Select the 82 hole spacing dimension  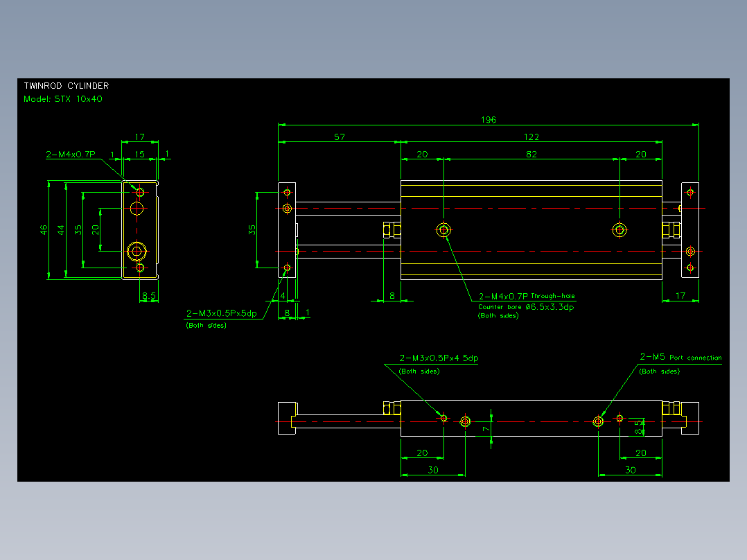pos(531,154)
